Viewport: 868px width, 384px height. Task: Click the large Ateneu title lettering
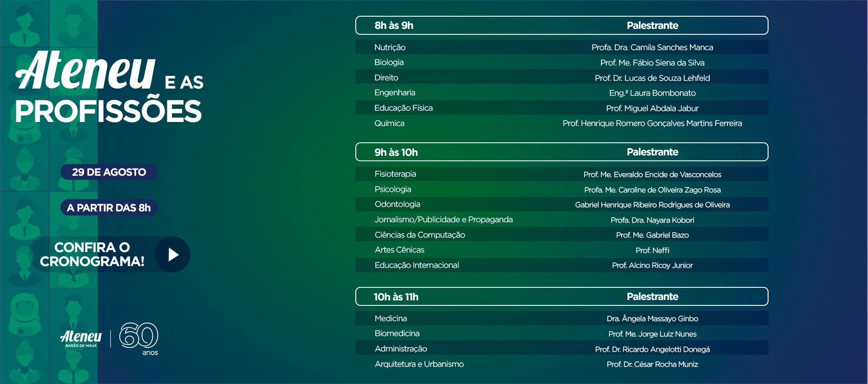(85, 70)
